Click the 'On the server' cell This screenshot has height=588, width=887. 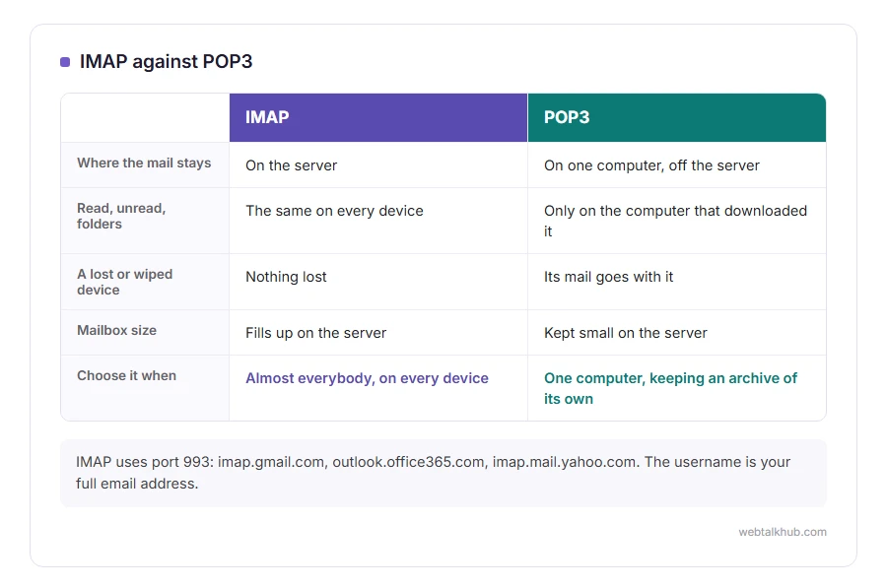pyautogui.click(x=378, y=165)
